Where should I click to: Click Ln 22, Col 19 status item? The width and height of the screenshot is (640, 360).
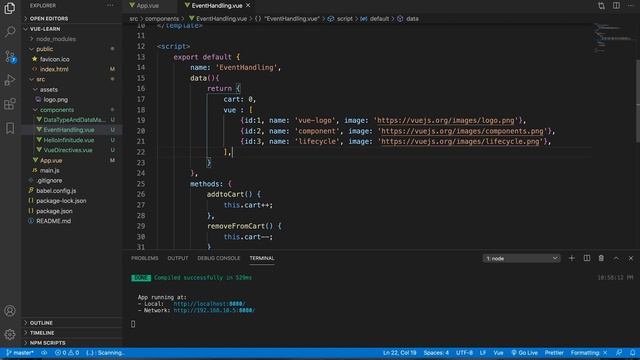click(400, 353)
